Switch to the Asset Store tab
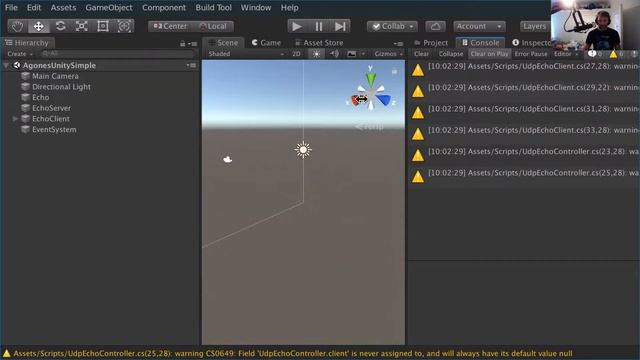Viewport: 640px width, 360px height. (319, 42)
